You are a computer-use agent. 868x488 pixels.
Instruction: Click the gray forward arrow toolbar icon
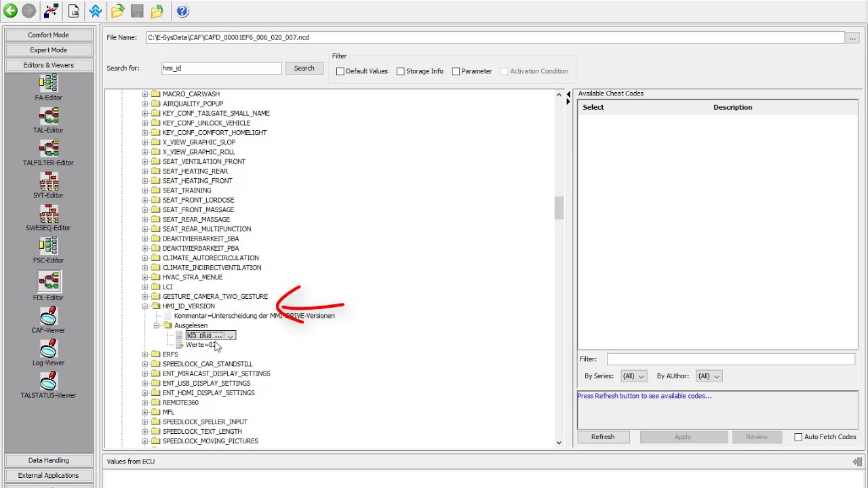[28, 11]
